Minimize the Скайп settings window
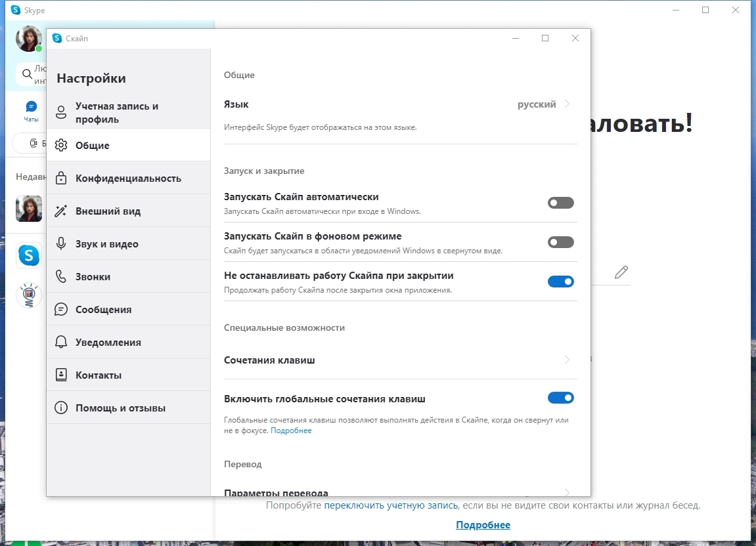Image resolution: width=756 pixels, height=546 pixels. [516, 38]
